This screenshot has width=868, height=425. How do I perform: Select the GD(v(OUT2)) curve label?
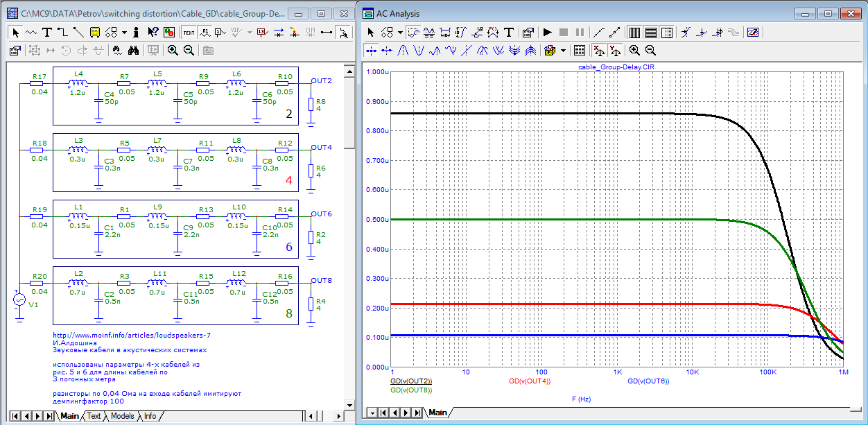[x=411, y=381]
